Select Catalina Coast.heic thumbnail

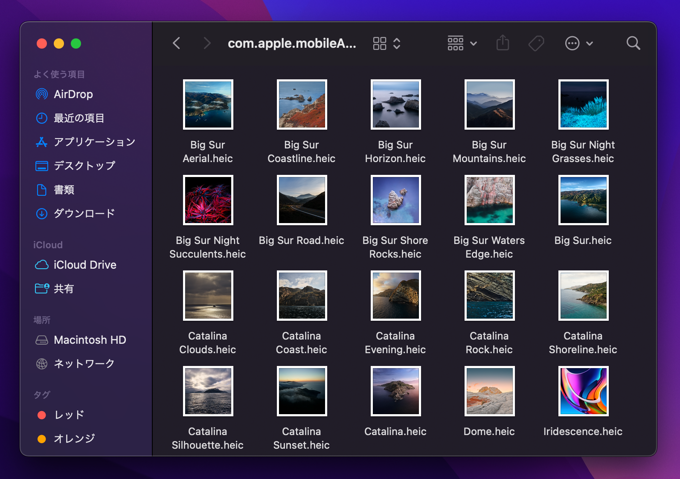302,296
